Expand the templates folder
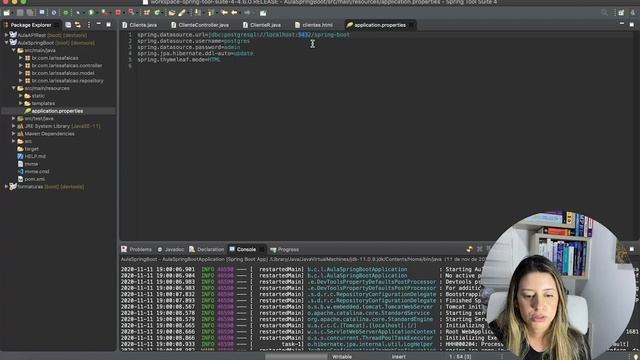The image size is (640, 360). tap(20, 103)
